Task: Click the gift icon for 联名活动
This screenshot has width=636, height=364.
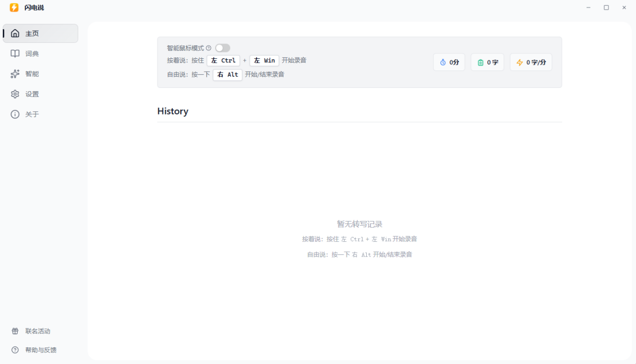Action: click(x=15, y=331)
